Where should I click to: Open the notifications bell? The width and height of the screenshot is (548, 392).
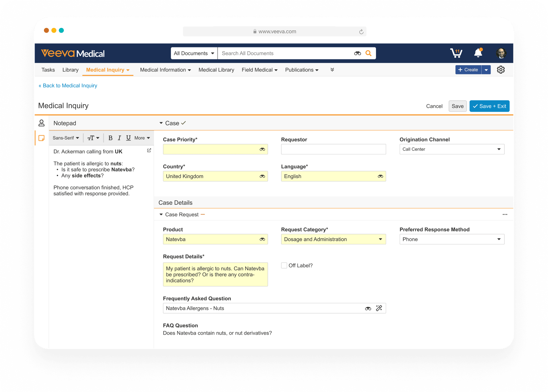(x=478, y=53)
